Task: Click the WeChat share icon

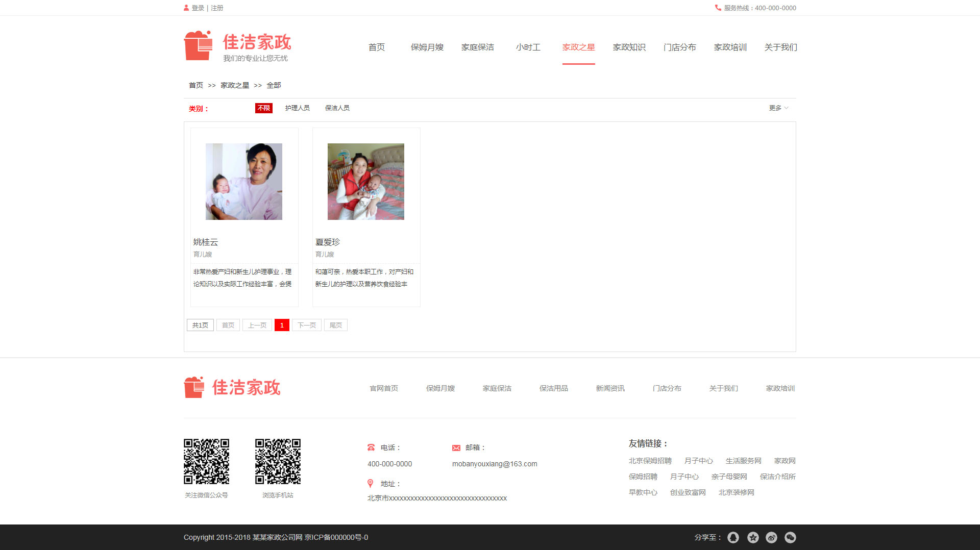Action: [x=790, y=537]
